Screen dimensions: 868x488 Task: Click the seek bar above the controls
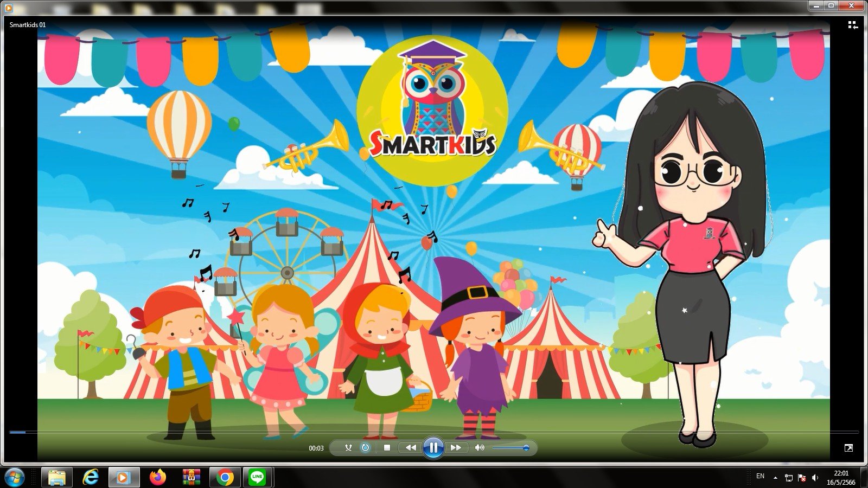[x=434, y=432]
